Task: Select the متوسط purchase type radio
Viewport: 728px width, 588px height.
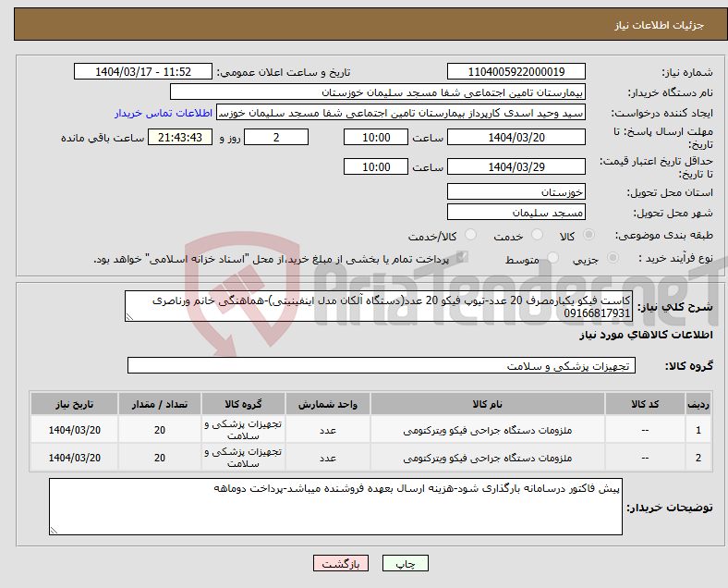Action: coord(553,258)
